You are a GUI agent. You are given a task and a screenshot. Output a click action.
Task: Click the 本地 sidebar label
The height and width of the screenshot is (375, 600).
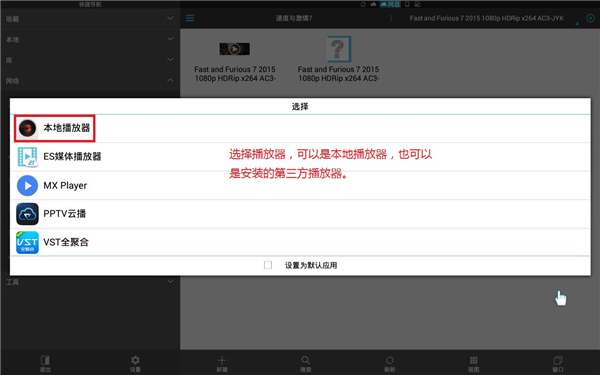point(12,39)
